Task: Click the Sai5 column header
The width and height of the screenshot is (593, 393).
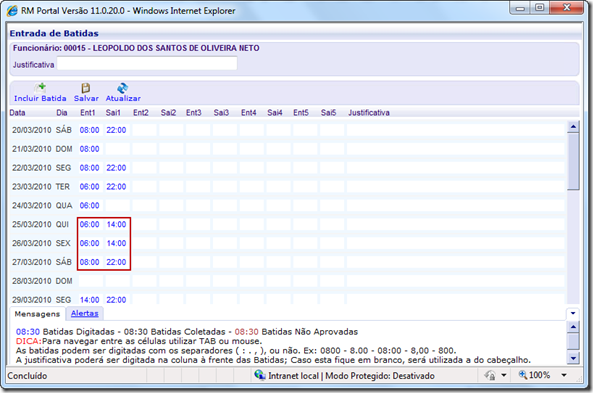Action: 328,113
